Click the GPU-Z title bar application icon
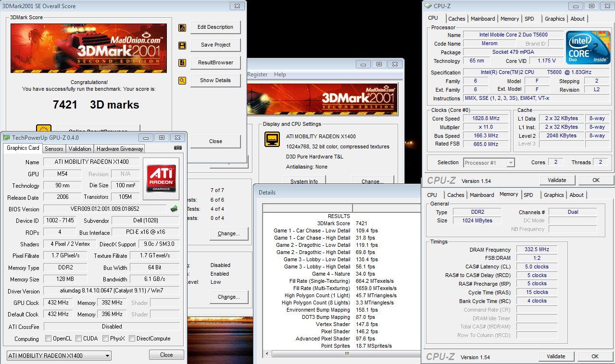The image size is (615, 364). pos(7,137)
